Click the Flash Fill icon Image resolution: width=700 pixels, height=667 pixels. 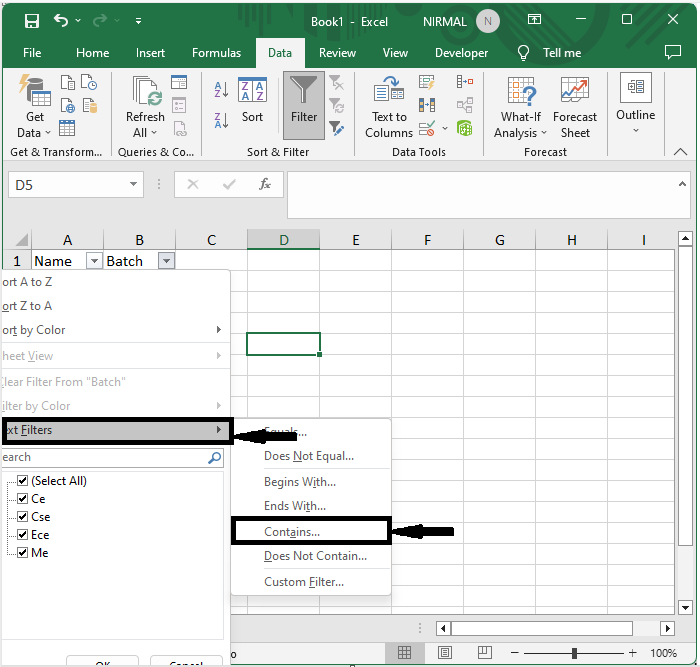[x=426, y=82]
